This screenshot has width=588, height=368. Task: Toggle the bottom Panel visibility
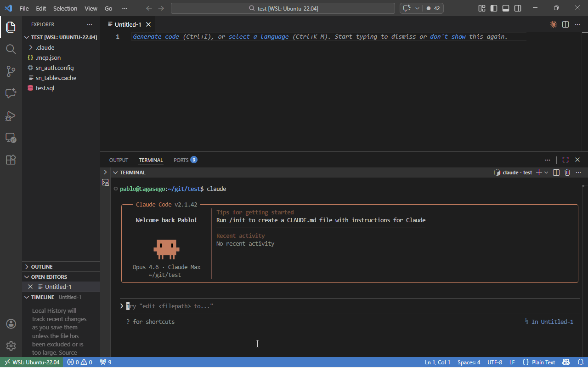[506, 8]
